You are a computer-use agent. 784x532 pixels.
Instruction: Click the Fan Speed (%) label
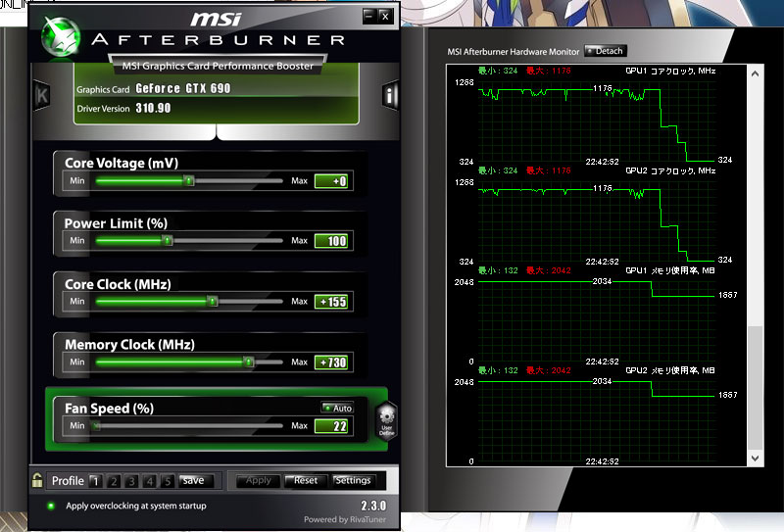pos(109,408)
